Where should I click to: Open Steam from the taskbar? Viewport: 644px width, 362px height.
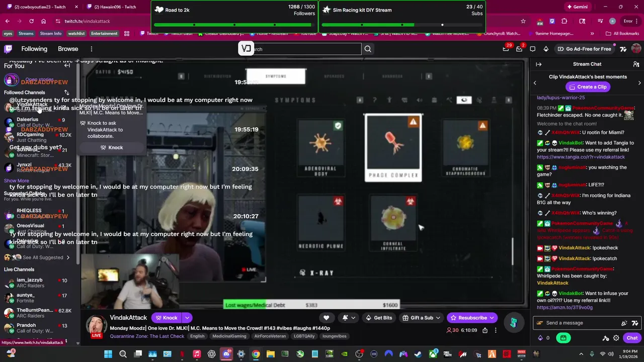click(418, 354)
